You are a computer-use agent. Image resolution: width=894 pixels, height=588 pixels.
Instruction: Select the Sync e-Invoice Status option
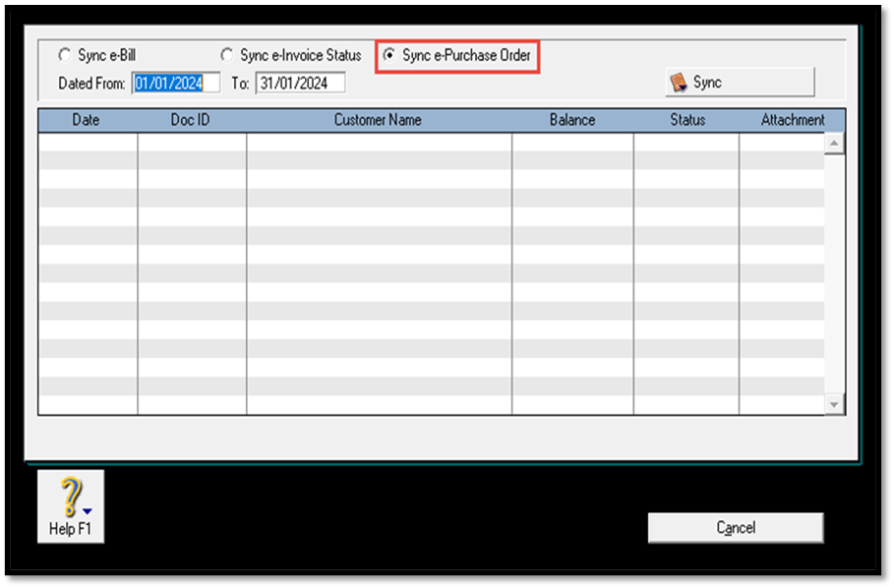pyautogui.click(x=227, y=56)
